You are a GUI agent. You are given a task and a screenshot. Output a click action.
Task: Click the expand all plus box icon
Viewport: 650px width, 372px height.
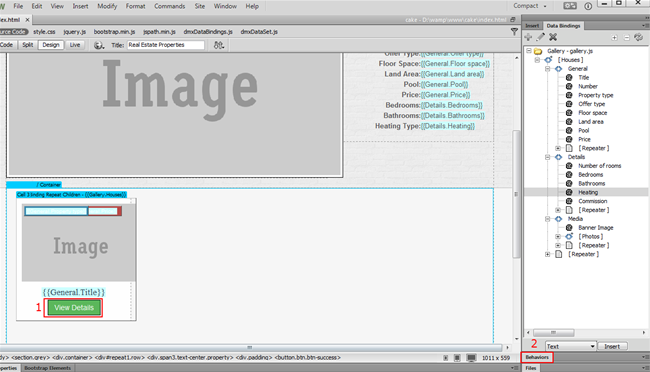click(x=614, y=38)
